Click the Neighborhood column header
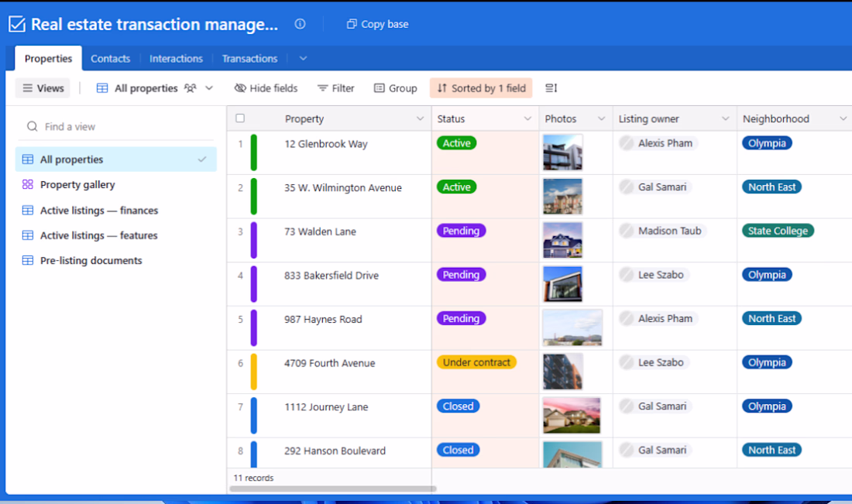This screenshot has height=504, width=852. pyautogui.click(x=794, y=119)
